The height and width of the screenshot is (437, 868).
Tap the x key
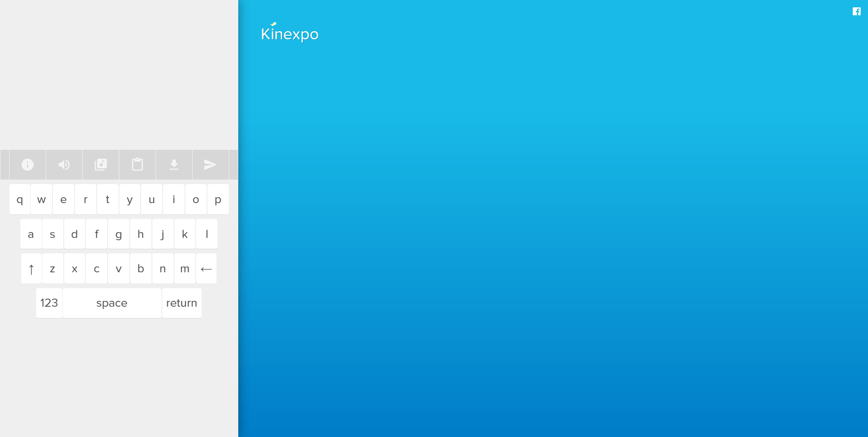tap(75, 269)
